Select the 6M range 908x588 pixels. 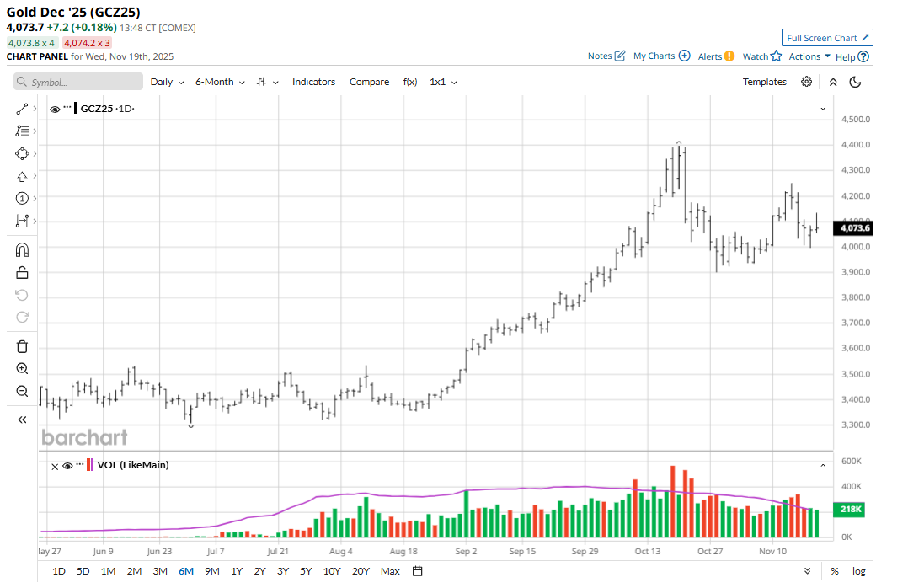(x=186, y=571)
